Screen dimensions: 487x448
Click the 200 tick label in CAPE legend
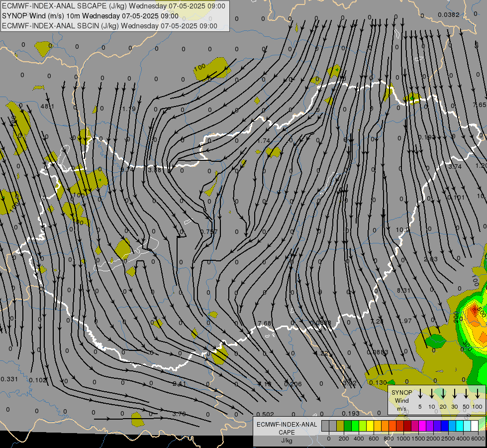[344, 439]
